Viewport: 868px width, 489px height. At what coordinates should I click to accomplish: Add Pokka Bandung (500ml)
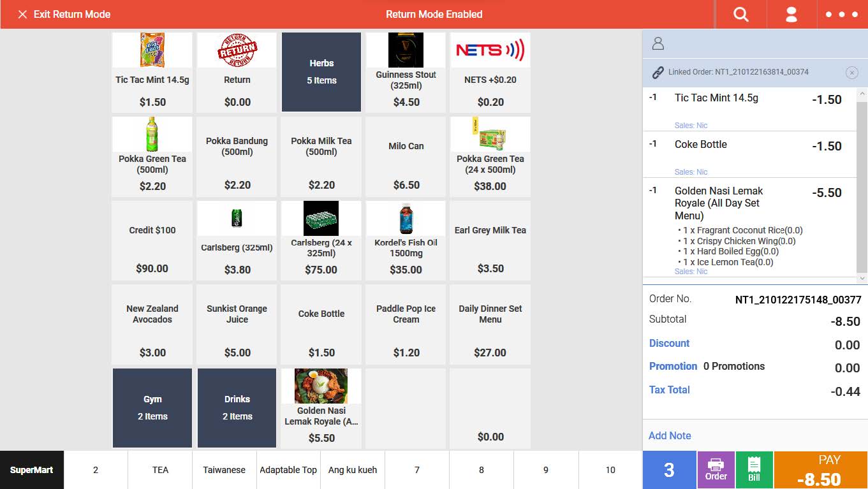click(237, 156)
